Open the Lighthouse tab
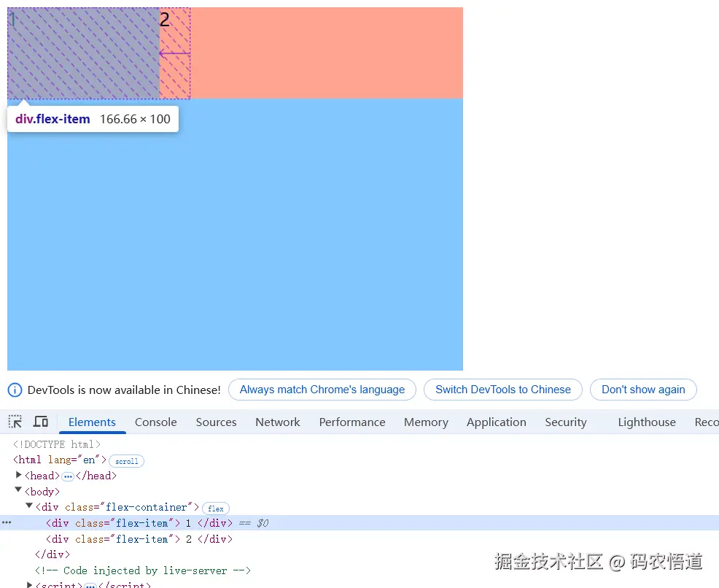Image resolution: width=719 pixels, height=588 pixels. pyautogui.click(x=647, y=422)
